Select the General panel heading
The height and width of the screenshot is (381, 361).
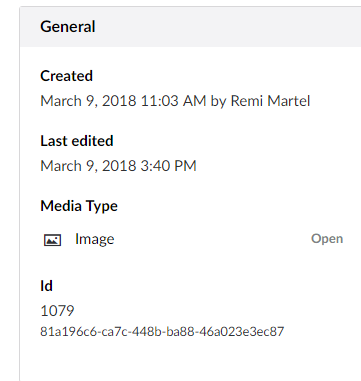pos(68,27)
